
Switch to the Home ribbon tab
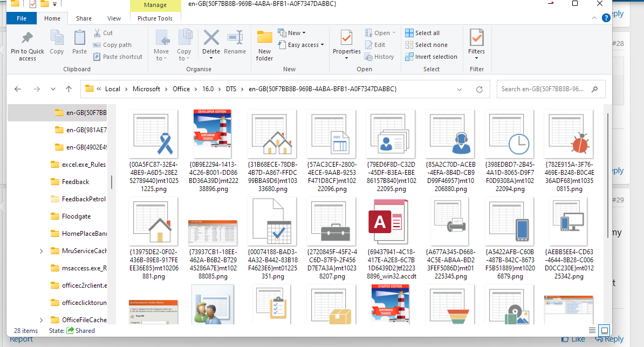[x=52, y=18]
